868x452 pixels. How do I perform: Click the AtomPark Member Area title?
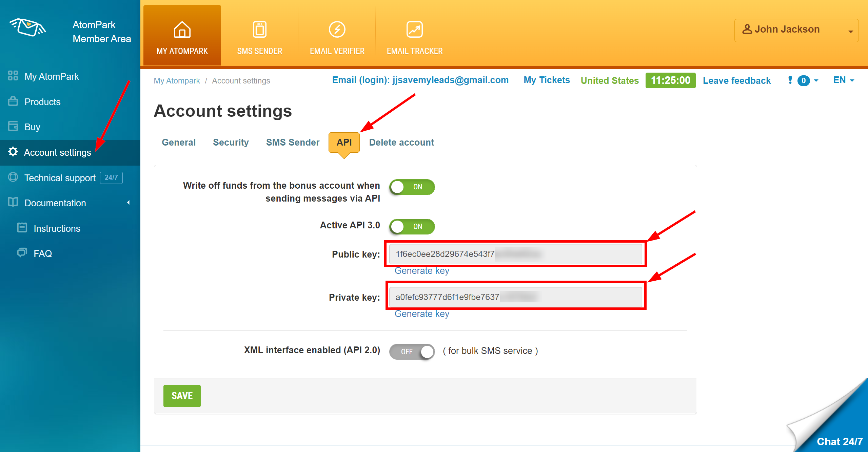[102, 32]
